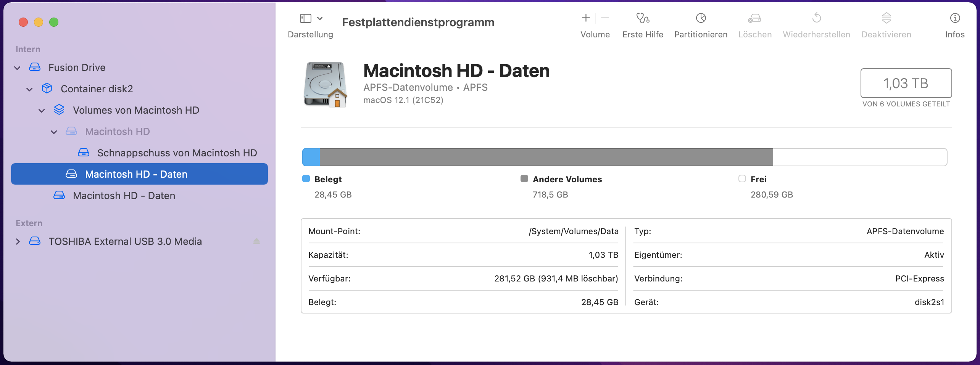Click the Macintosh HD drive thumbnail image
980x365 pixels.
[x=326, y=84]
